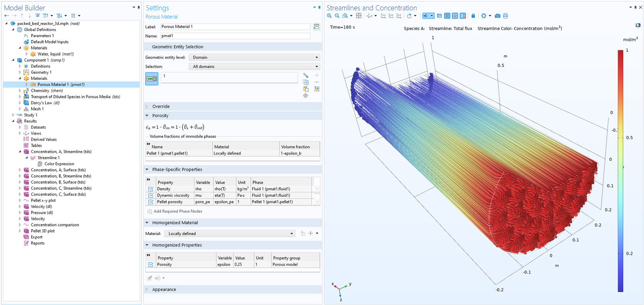
Task: Paste selection using the clipboard icon
Action: click(x=306, y=89)
